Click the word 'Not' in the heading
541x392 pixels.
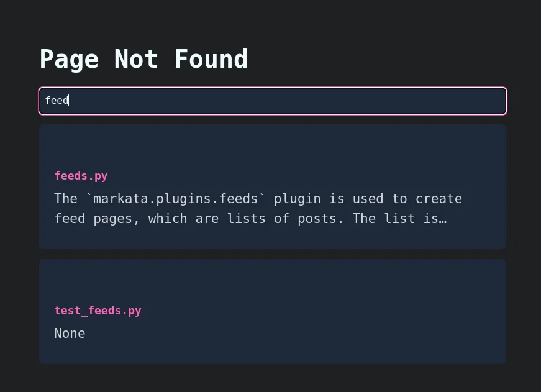tap(136, 60)
